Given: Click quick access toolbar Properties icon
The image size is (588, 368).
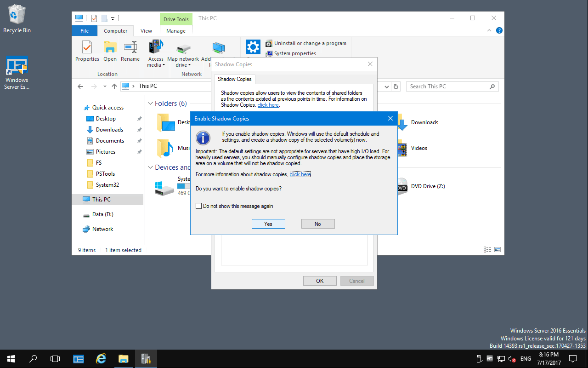Looking at the screenshot, I should pos(94,18).
